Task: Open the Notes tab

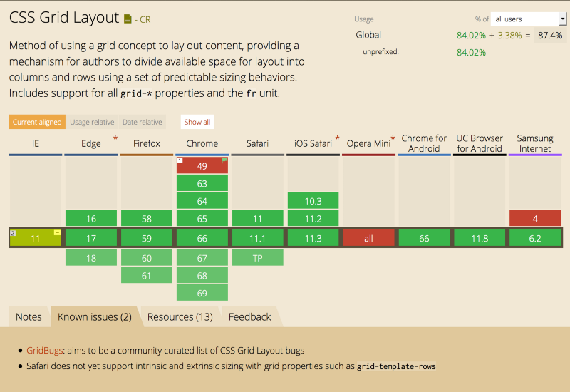Action: point(28,316)
